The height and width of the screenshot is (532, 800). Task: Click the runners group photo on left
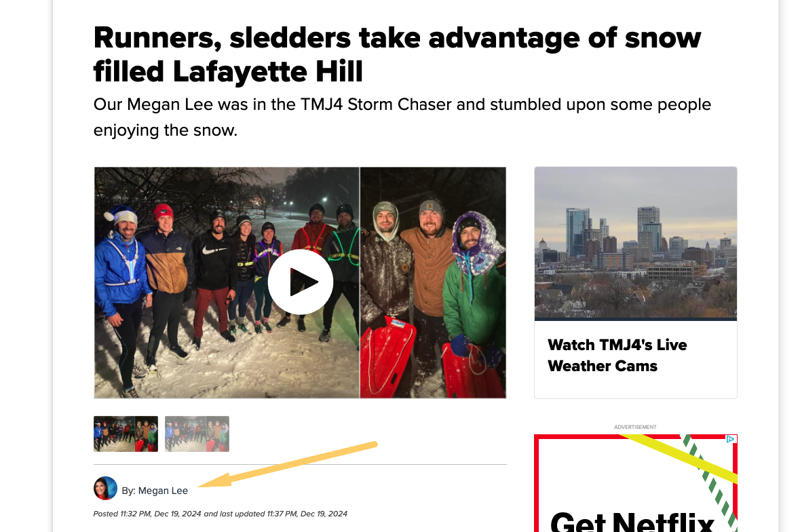point(227,282)
